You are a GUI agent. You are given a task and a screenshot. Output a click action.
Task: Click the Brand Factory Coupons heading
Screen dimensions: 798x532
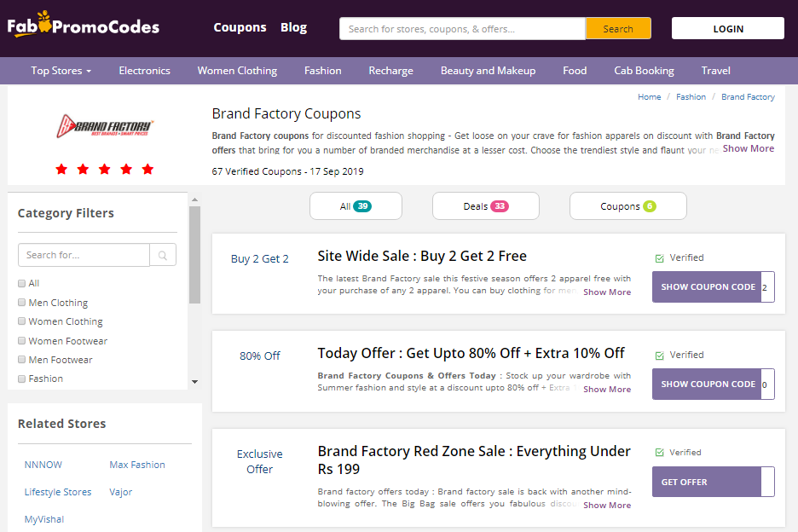[286, 114]
